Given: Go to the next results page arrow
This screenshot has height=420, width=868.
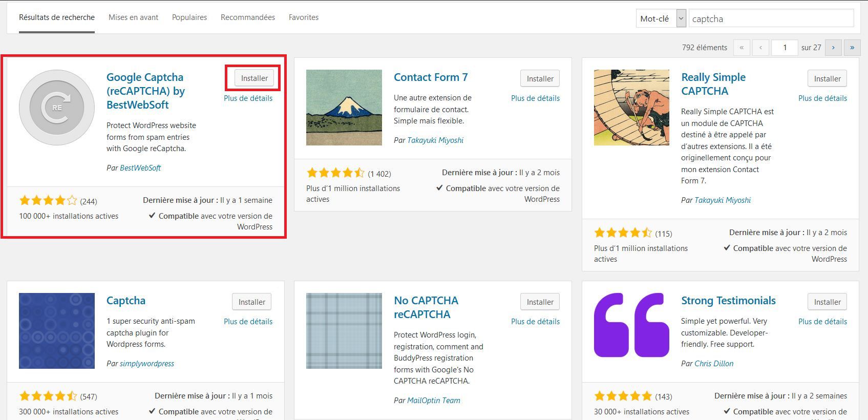Looking at the screenshot, I should click(833, 48).
